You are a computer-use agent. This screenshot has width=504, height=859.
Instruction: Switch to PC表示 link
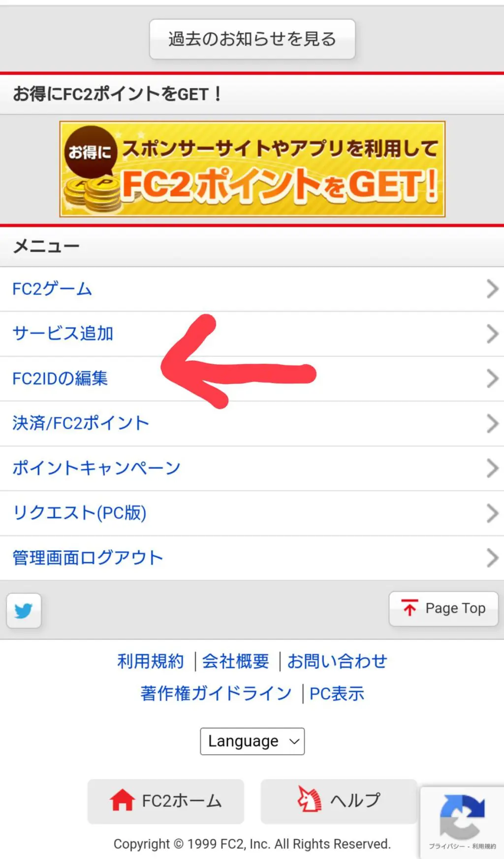(x=337, y=694)
